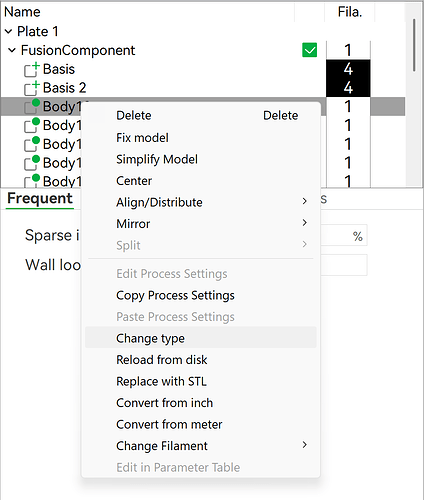424x500 pixels.
Task: Collapse the Plate 1 tree node
Action: pyautogui.click(x=9, y=32)
